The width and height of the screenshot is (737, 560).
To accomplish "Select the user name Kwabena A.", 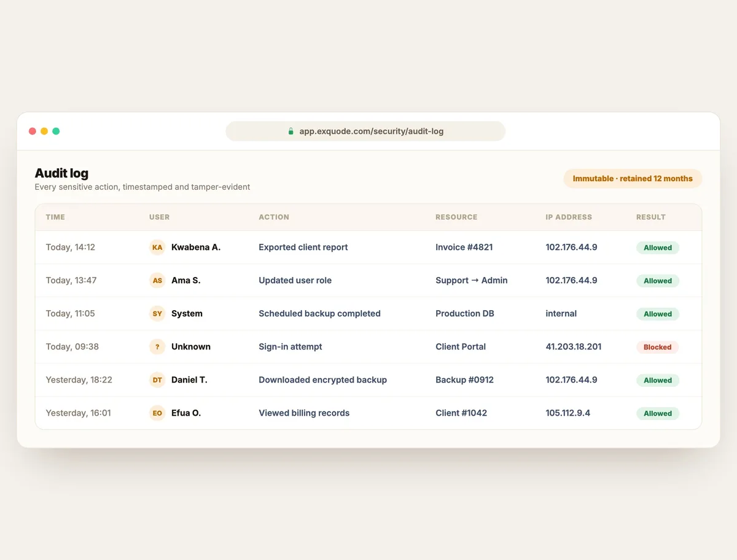I will [x=196, y=247].
